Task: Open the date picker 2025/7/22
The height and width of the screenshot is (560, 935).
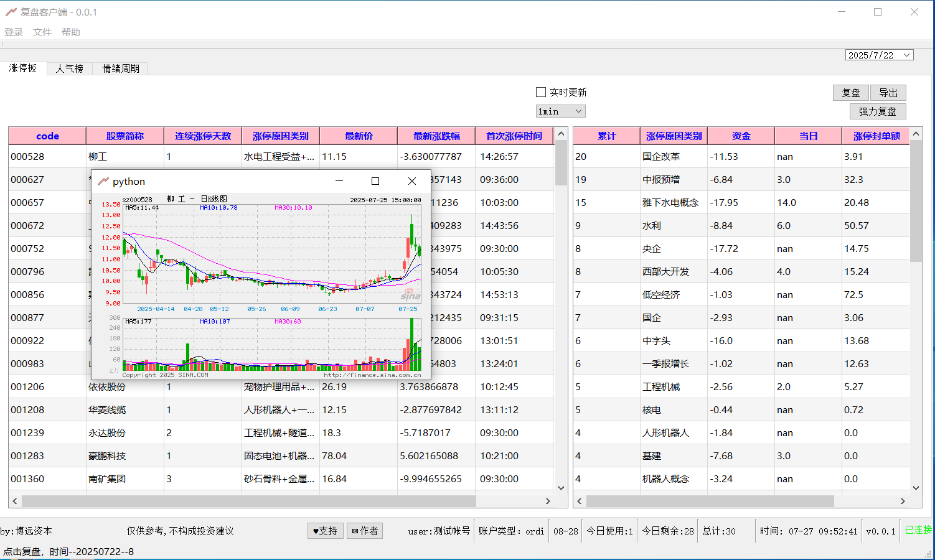Action: tap(879, 55)
